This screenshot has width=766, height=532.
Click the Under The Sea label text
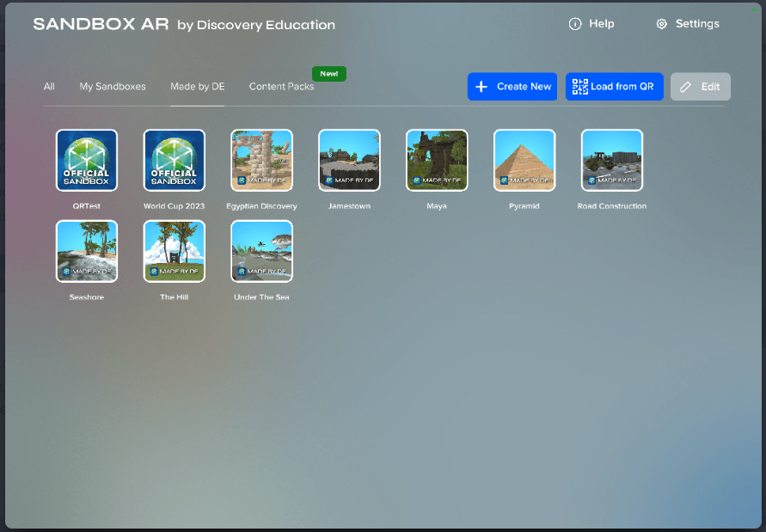[x=261, y=297]
